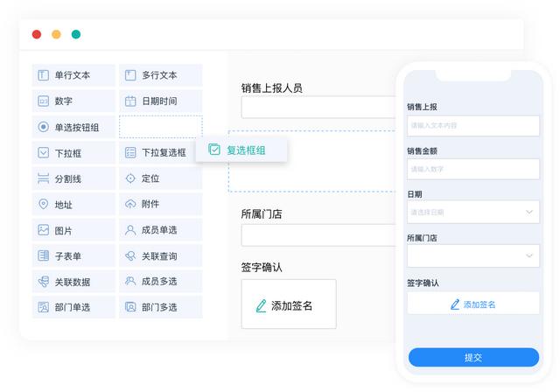Select the 部门多选 component
Screen dimensions: 560x392
pyautogui.click(x=161, y=307)
